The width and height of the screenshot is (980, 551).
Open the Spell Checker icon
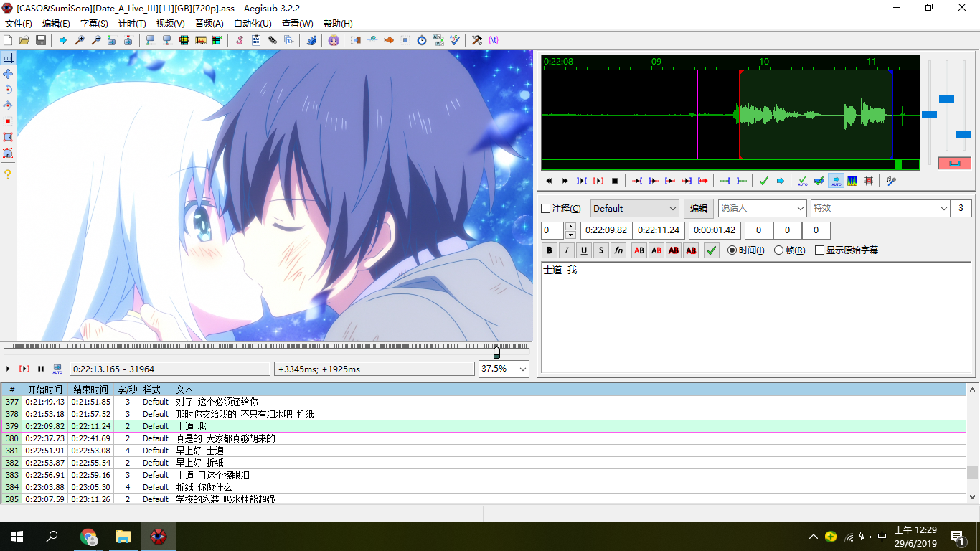pyautogui.click(x=455, y=40)
